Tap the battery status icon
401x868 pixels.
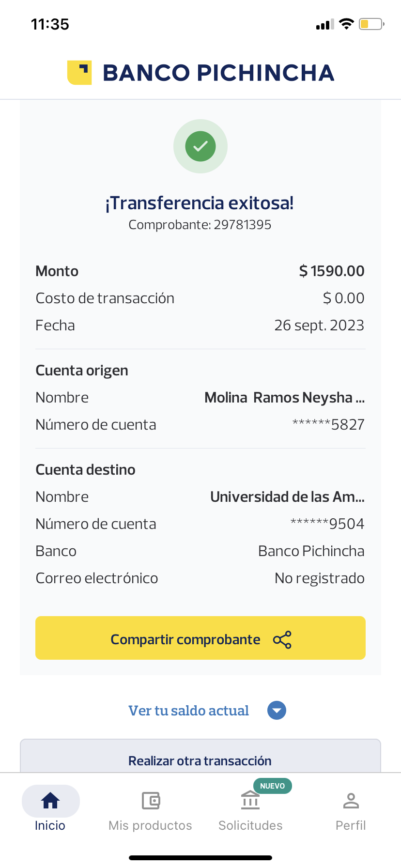[x=371, y=24]
